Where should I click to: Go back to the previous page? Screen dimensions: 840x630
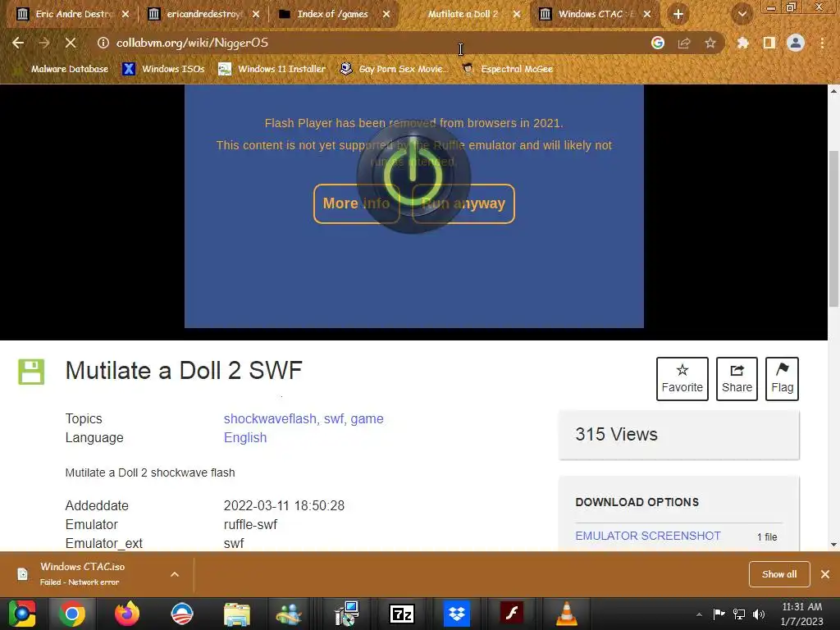[18, 43]
